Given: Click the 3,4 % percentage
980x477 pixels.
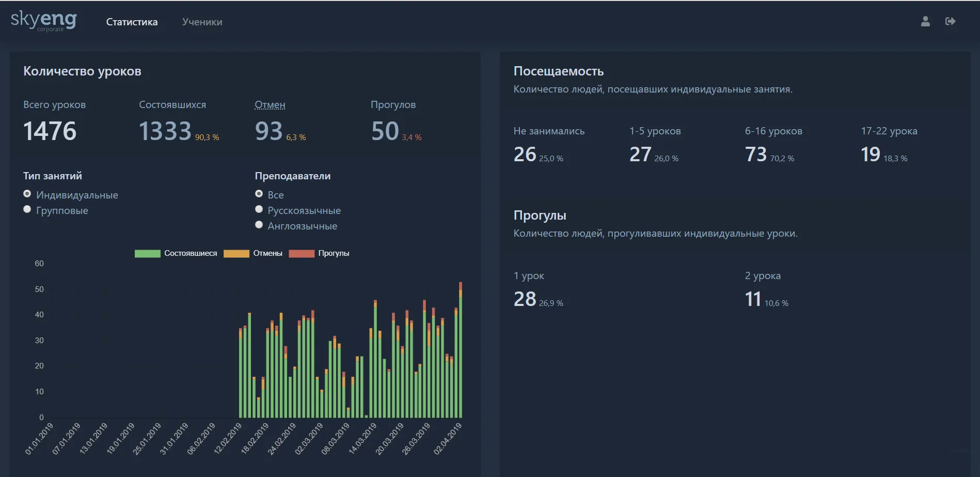Looking at the screenshot, I should (x=412, y=137).
